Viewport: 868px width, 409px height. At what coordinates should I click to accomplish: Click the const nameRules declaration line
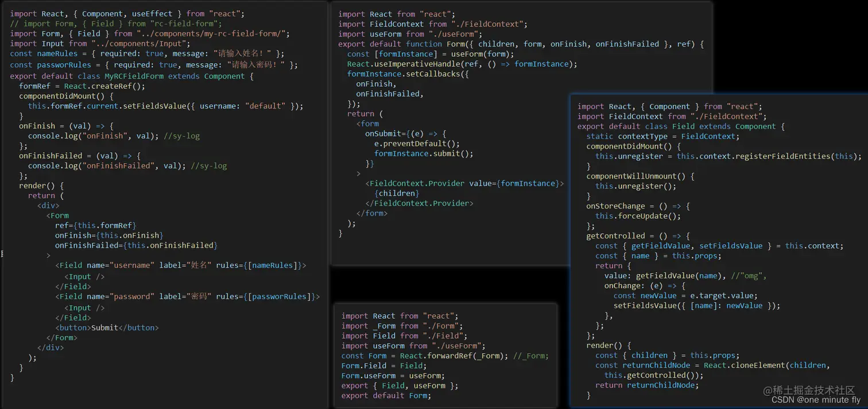point(147,53)
